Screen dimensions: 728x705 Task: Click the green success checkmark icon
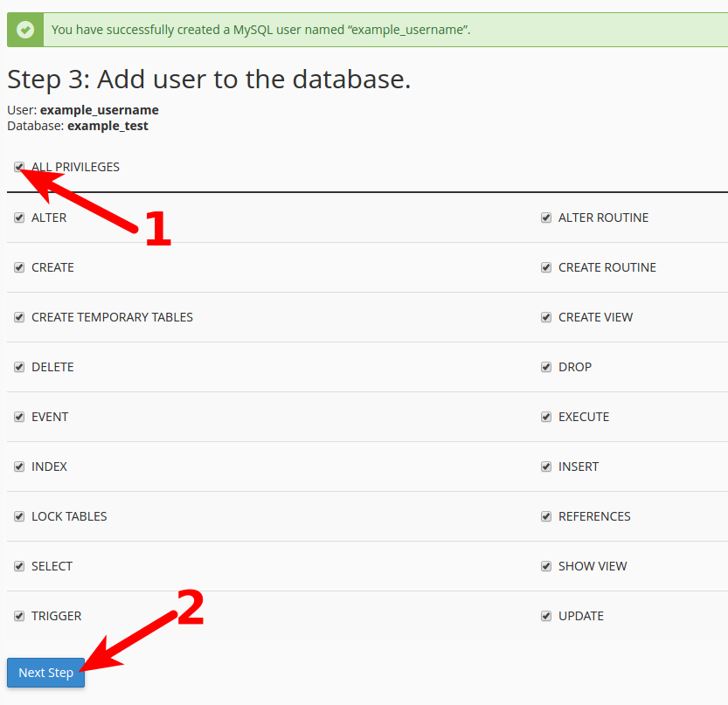tap(26, 30)
